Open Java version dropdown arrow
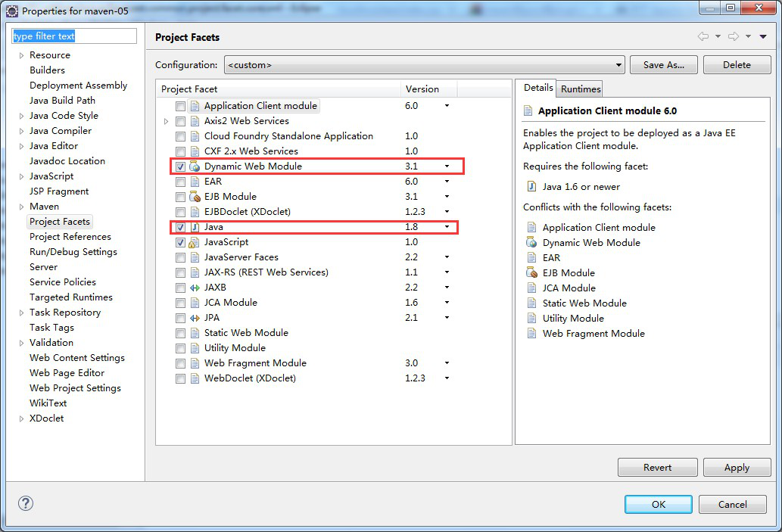782x532 pixels. coord(447,227)
